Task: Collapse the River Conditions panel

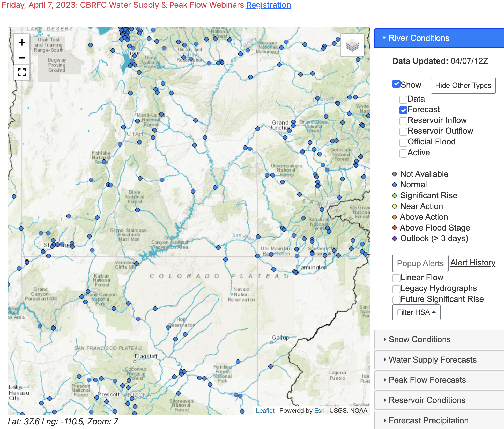Action: [419, 38]
